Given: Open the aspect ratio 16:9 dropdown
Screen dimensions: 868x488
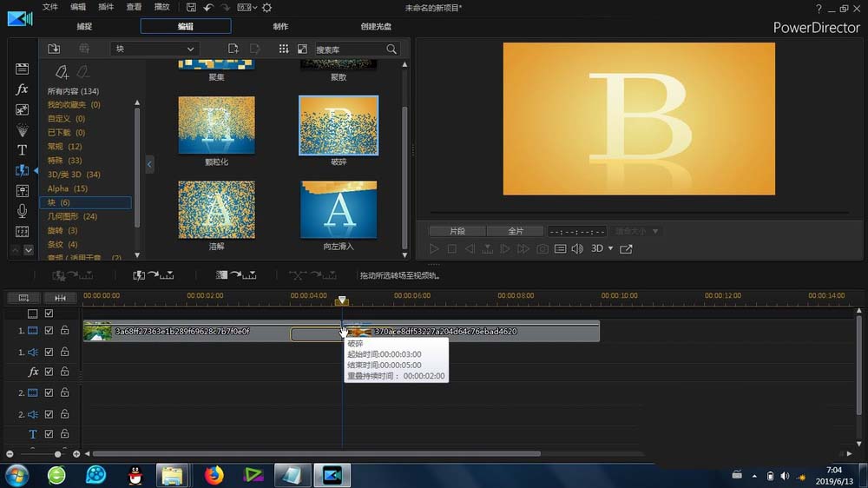Looking at the screenshot, I should tap(247, 7).
